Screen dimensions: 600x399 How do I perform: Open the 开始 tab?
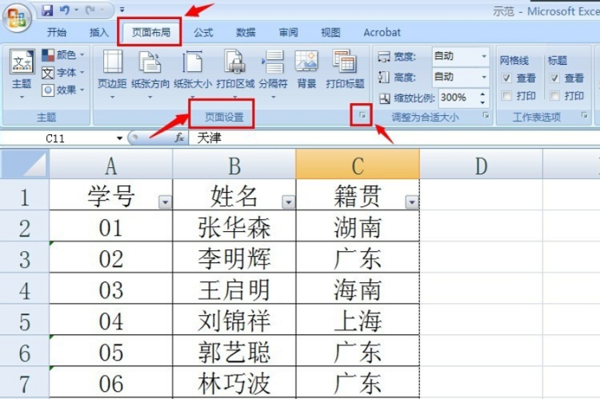[x=57, y=33]
